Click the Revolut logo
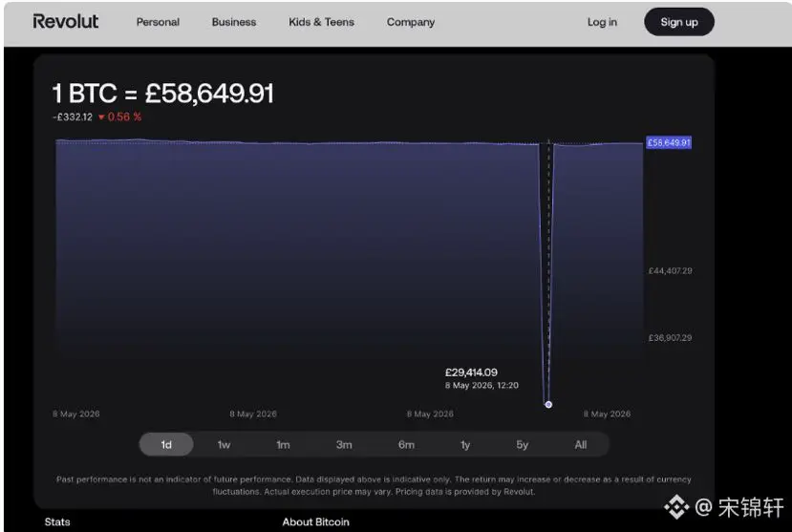This screenshot has height=532, width=792. point(66,21)
